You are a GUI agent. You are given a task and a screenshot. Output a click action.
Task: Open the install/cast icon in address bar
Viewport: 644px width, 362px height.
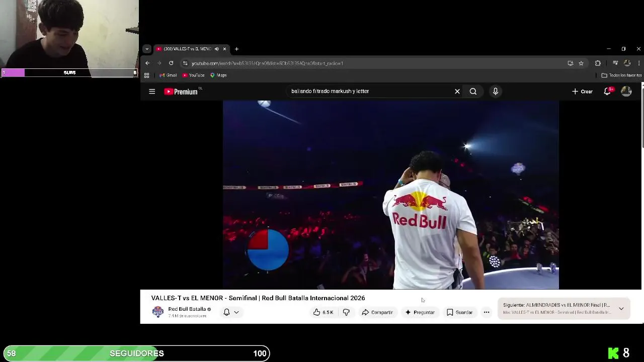point(570,63)
